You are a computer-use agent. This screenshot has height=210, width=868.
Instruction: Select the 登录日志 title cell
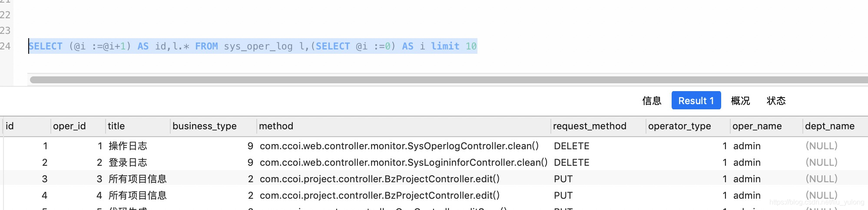pyautogui.click(x=128, y=163)
